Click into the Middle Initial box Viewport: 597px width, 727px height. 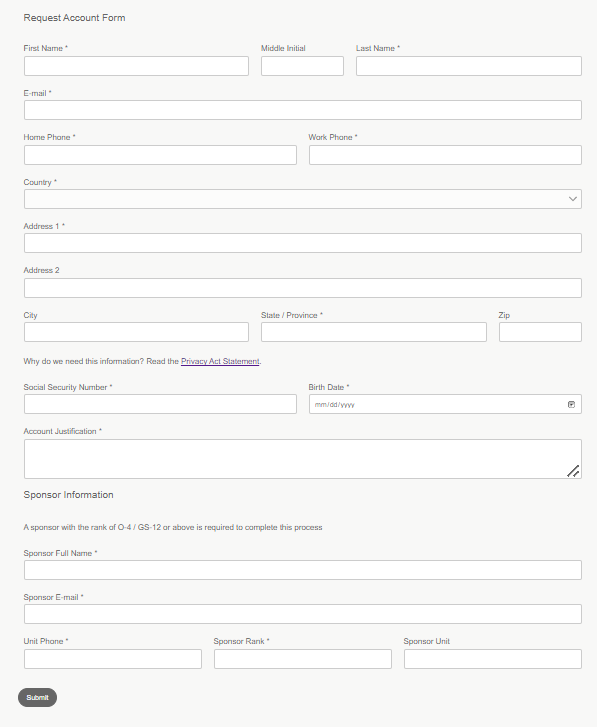point(302,66)
